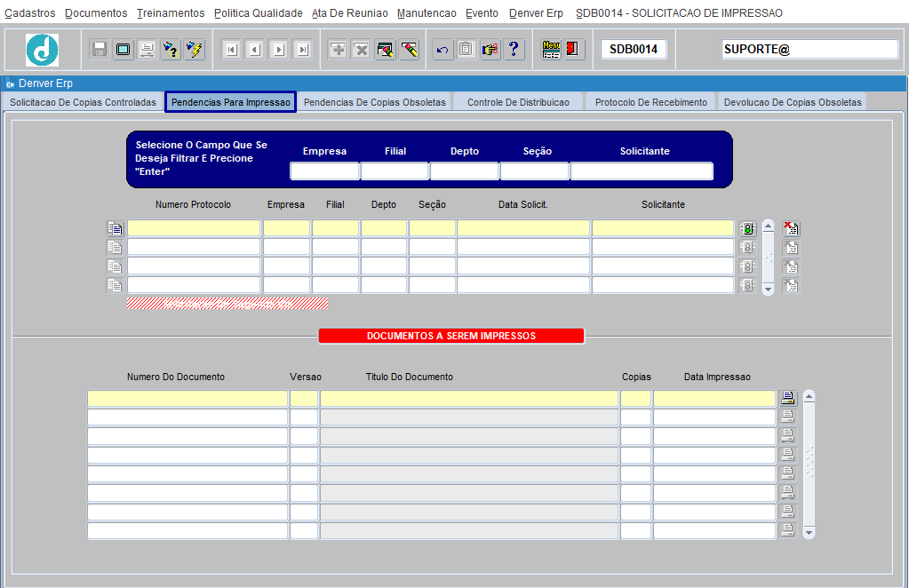The width and height of the screenshot is (909, 588).
Task: Open the Treinamentos menu
Action: 171,13
